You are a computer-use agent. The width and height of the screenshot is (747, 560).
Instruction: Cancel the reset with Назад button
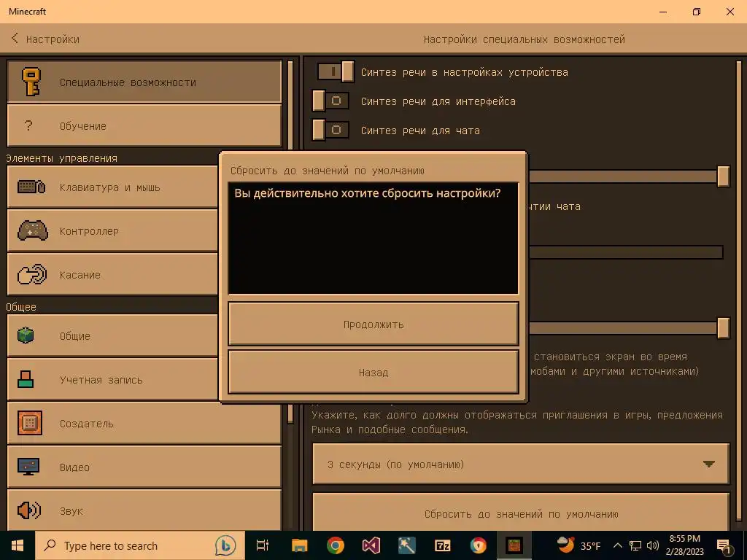pos(373,372)
